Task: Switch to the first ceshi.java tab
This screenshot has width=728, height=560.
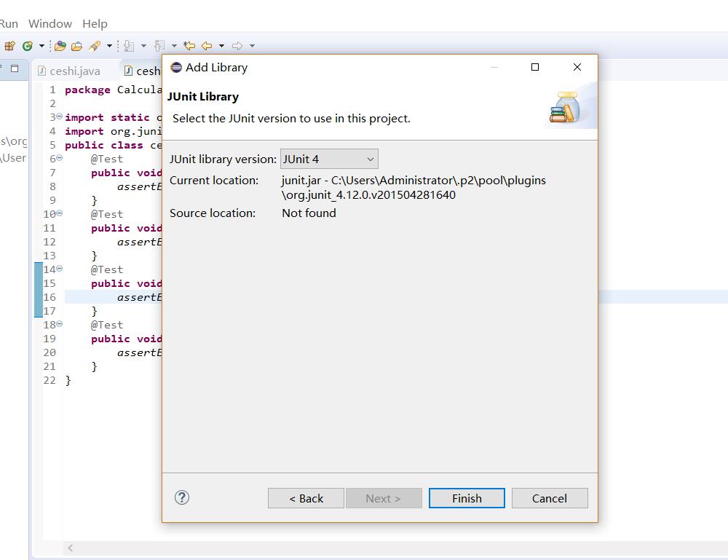Action: 75,71
